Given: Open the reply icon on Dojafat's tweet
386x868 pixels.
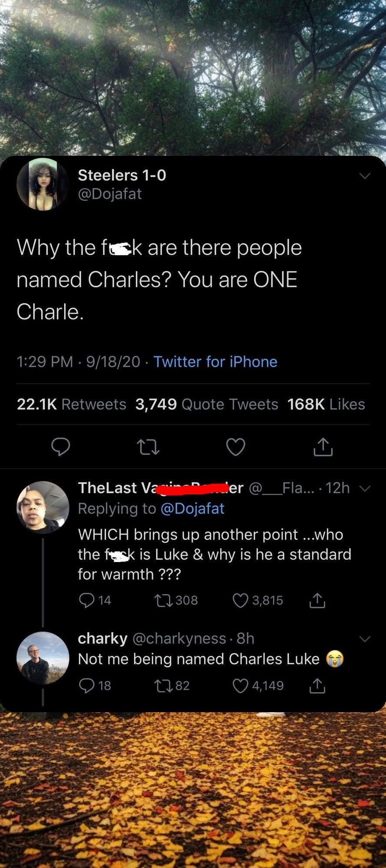Looking at the screenshot, I should click(61, 447).
